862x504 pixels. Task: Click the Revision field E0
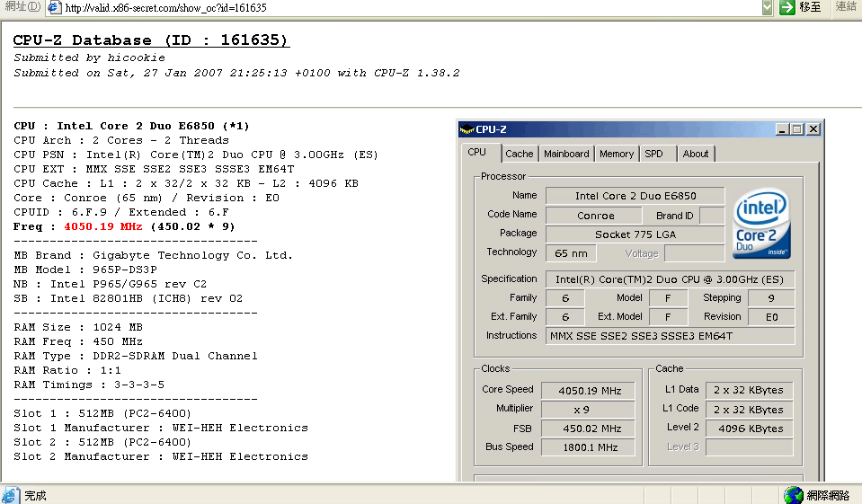click(x=771, y=317)
